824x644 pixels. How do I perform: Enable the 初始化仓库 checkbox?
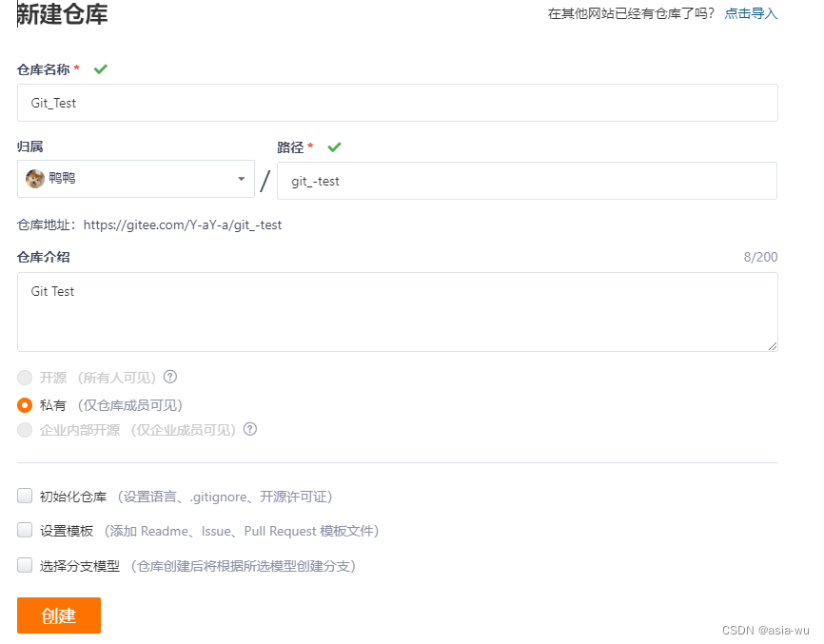click(x=25, y=496)
